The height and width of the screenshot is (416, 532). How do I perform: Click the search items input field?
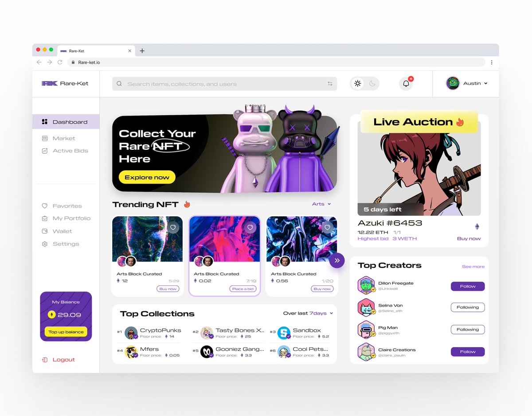pyautogui.click(x=224, y=84)
